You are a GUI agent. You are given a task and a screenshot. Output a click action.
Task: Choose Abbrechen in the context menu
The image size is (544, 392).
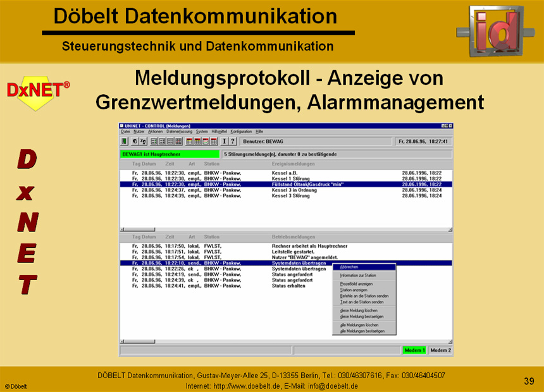364,267
